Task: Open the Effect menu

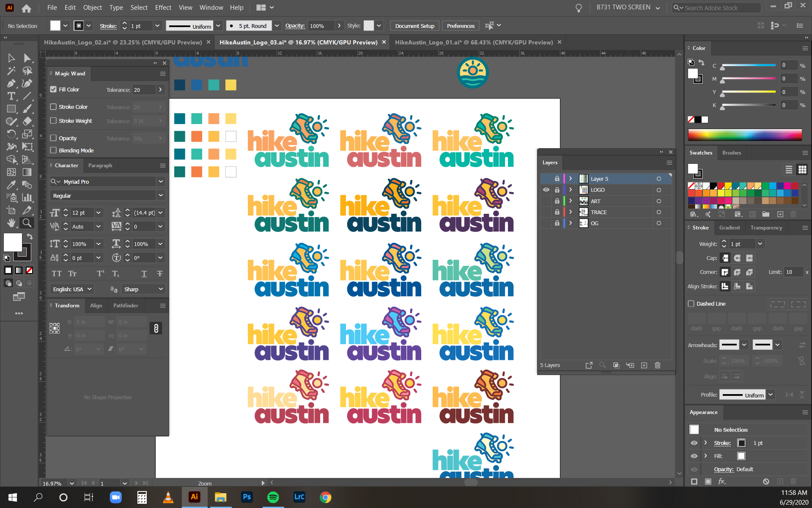Action: pos(163,8)
